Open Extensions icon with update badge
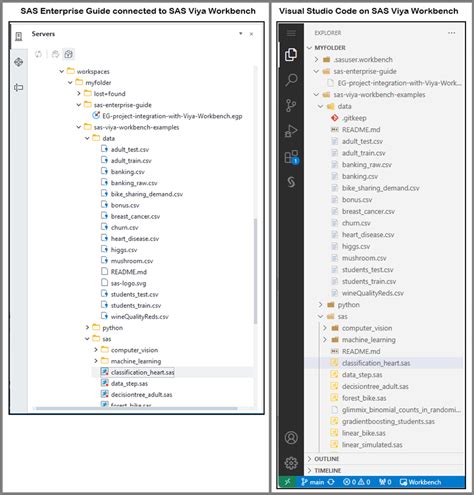The width and height of the screenshot is (474, 495). pyautogui.click(x=291, y=157)
